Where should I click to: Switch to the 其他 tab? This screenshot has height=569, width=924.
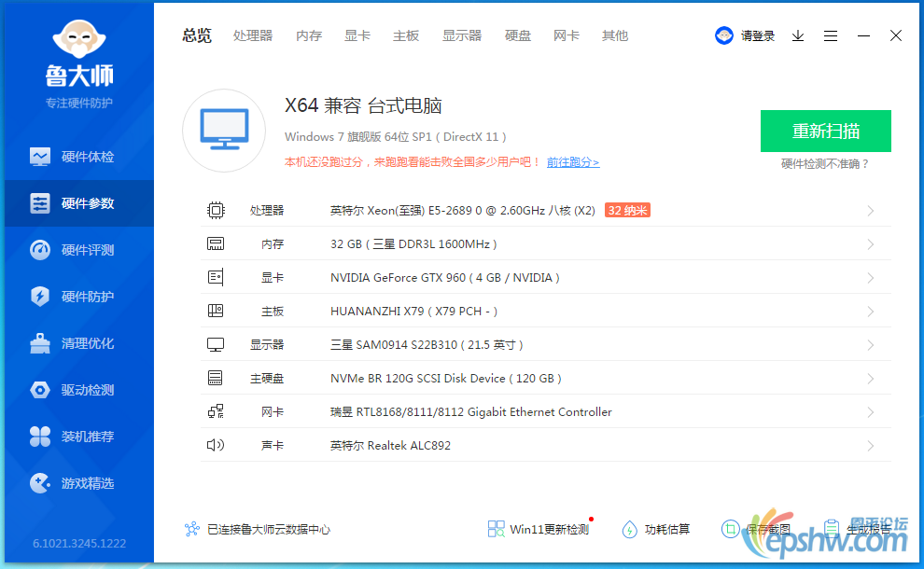coord(615,36)
